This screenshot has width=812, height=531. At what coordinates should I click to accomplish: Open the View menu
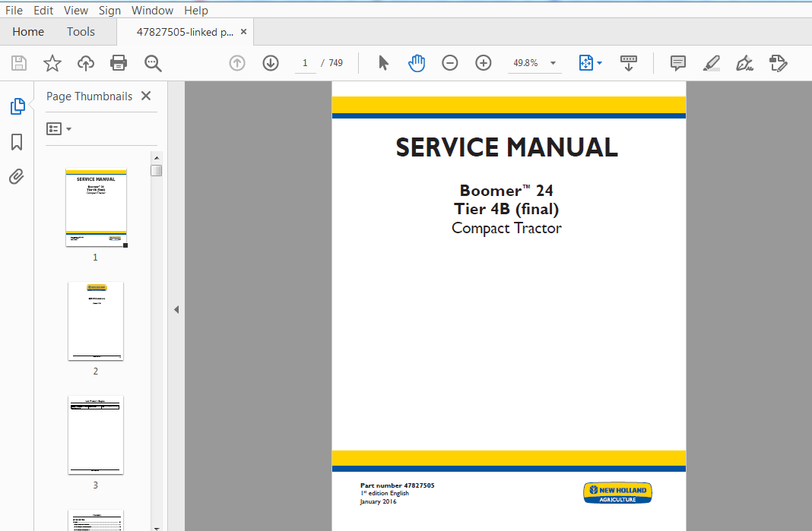pyautogui.click(x=75, y=11)
